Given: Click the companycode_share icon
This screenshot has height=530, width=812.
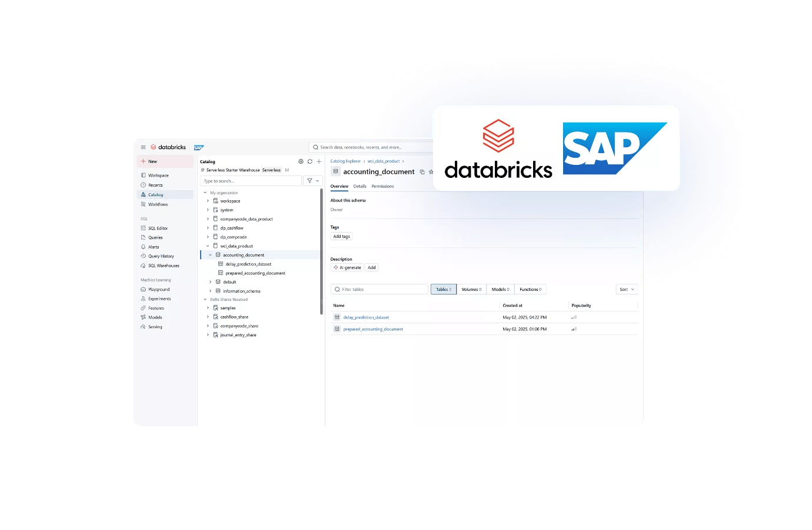Looking at the screenshot, I should (215, 326).
